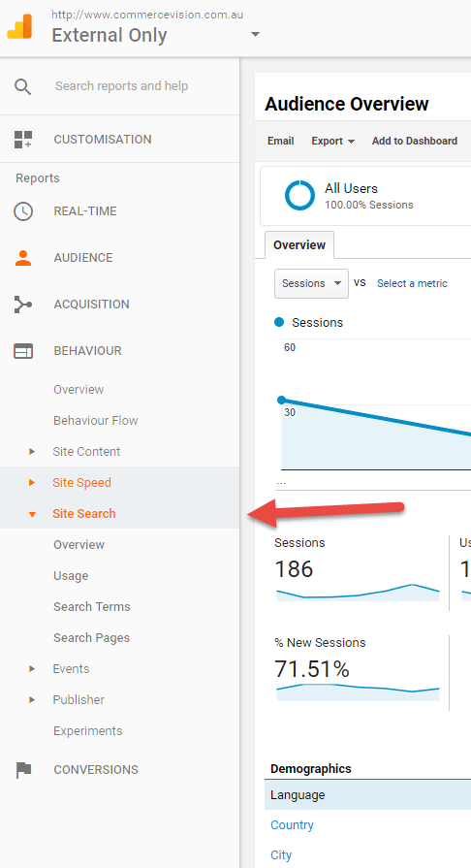Open Conversions via its flag icon

23,769
